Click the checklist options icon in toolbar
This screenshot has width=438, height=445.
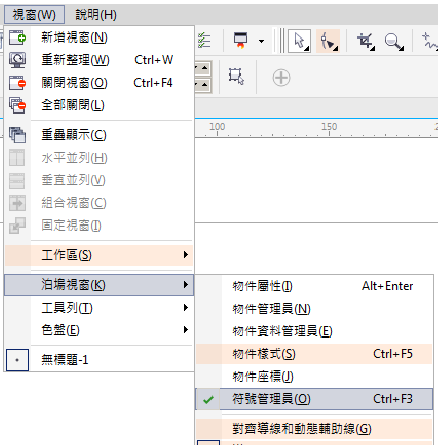click(x=204, y=41)
